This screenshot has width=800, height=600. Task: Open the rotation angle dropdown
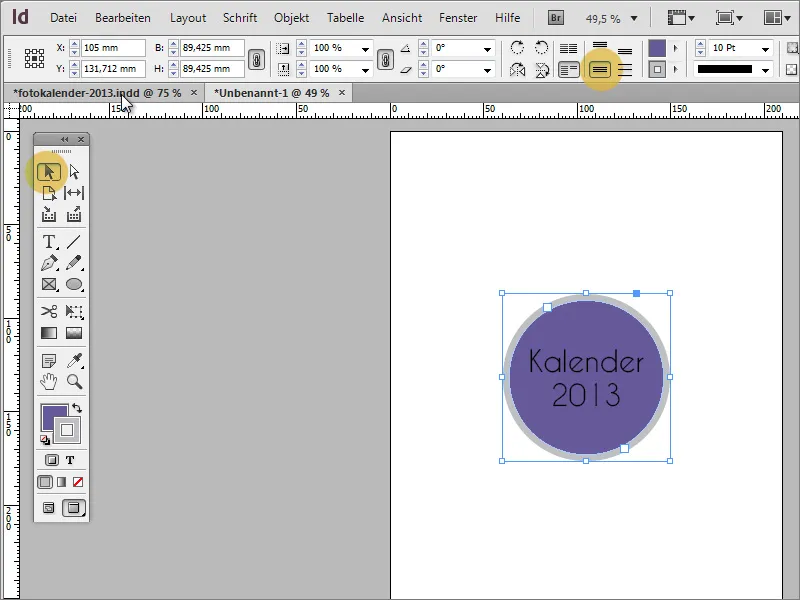tap(487, 49)
